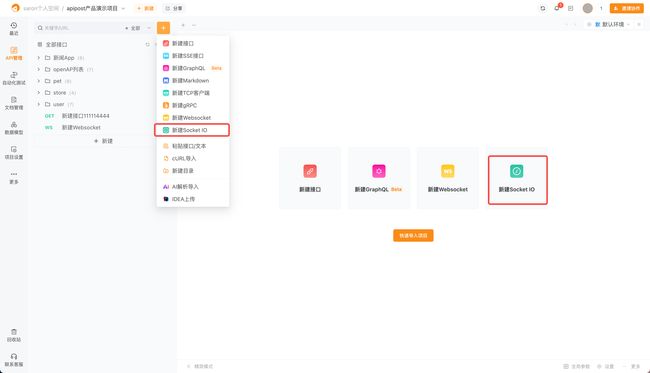This screenshot has width=650, height=373.
Task: Choose 新建TCP客户端 in dropdown menu
Action: coord(193,93)
